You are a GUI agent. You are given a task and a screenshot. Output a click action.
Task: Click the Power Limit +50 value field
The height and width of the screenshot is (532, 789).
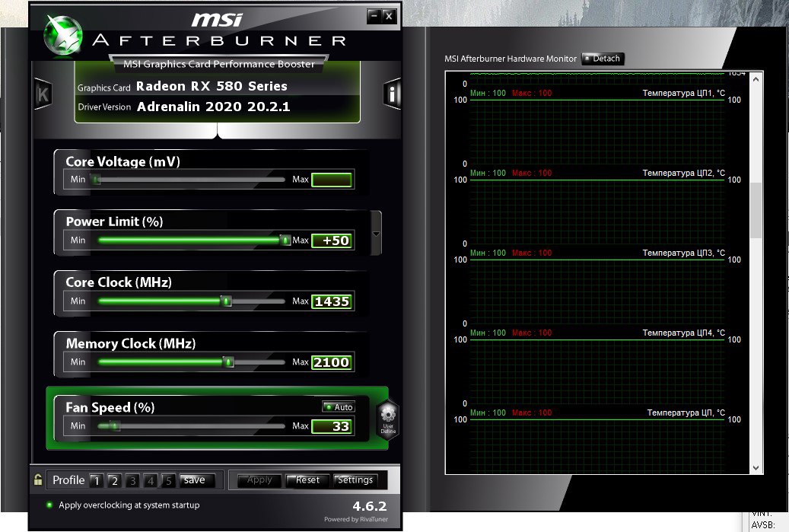click(x=332, y=241)
